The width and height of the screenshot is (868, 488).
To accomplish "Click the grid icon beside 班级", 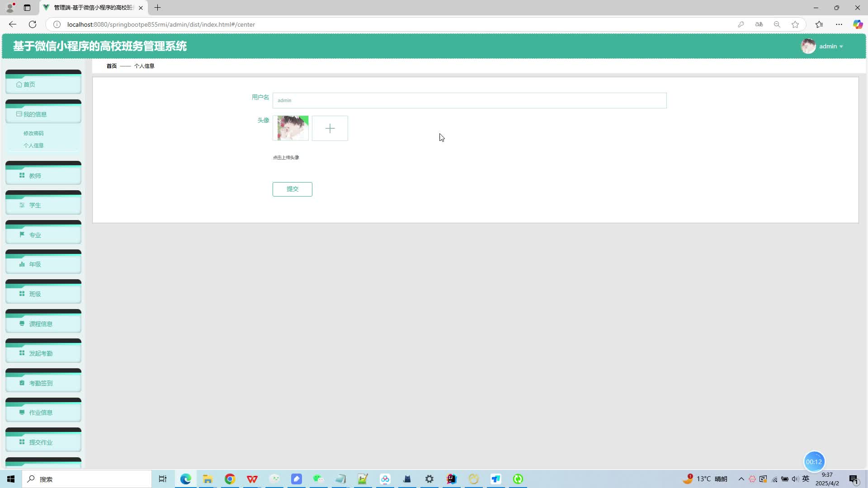I will pyautogui.click(x=22, y=294).
